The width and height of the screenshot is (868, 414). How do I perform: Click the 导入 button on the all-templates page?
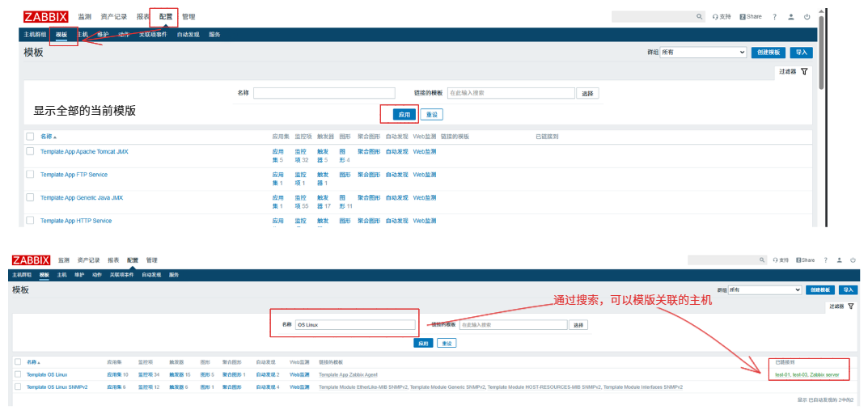click(801, 52)
